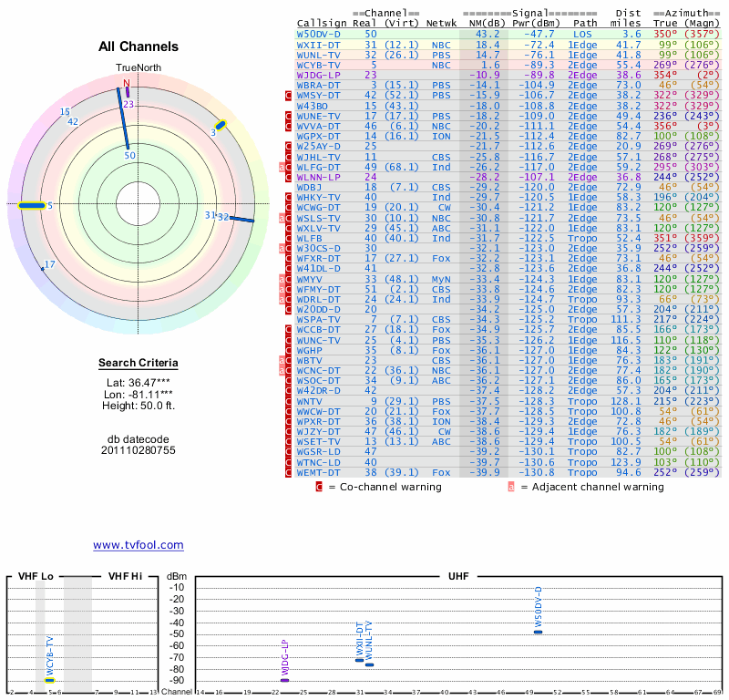Click the WEMT-DT callsign in last row

click(319, 472)
